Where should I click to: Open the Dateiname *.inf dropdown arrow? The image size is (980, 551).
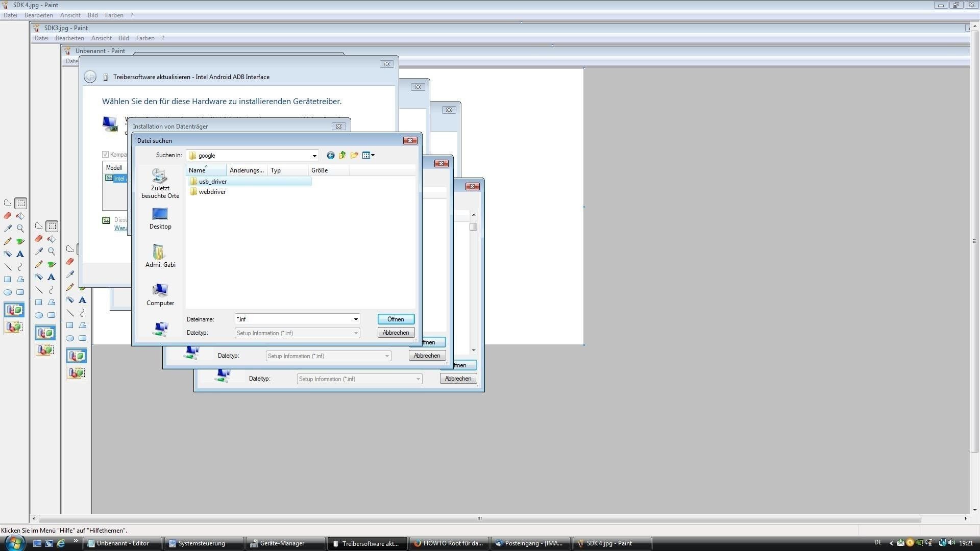356,319
